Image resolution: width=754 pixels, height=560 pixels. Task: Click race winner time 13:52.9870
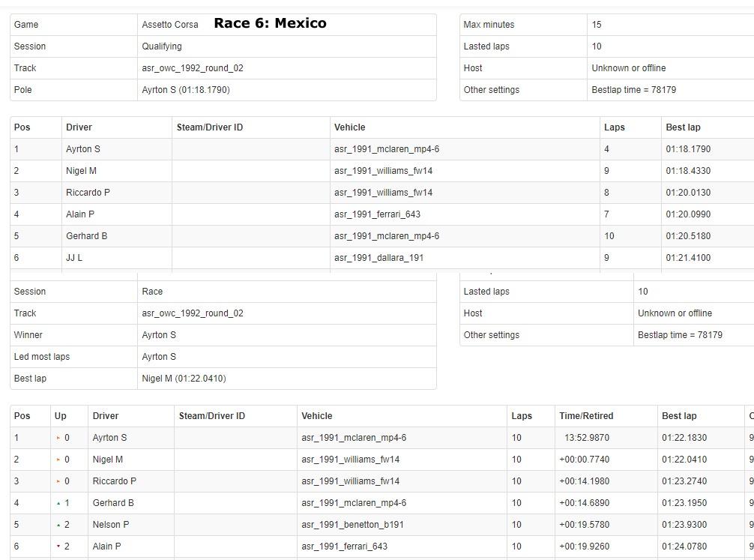[x=586, y=438]
